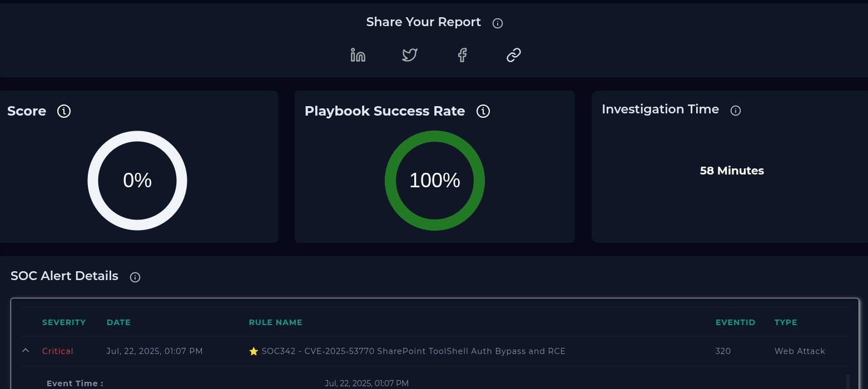The width and height of the screenshot is (868, 389).
Task: Click the SOC342 CVE-2025-53770 rule name
Action: pyautogui.click(x=413, y=351)
